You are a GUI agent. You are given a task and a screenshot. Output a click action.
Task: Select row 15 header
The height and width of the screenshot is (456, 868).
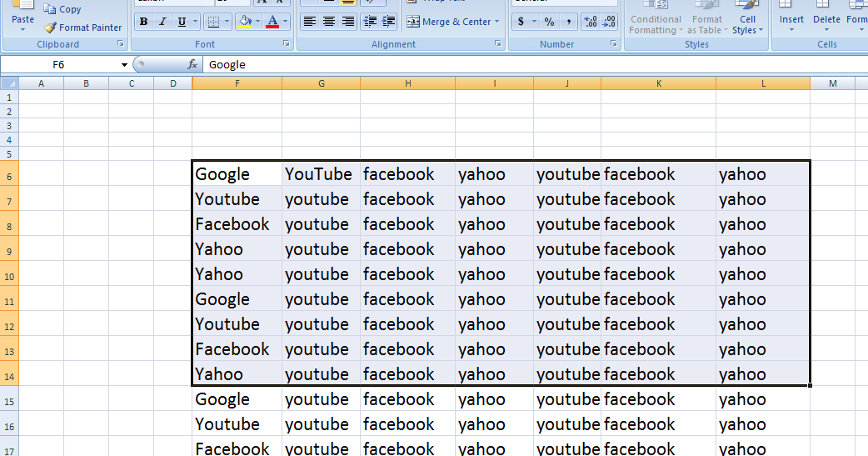click(x=9, y=399)
